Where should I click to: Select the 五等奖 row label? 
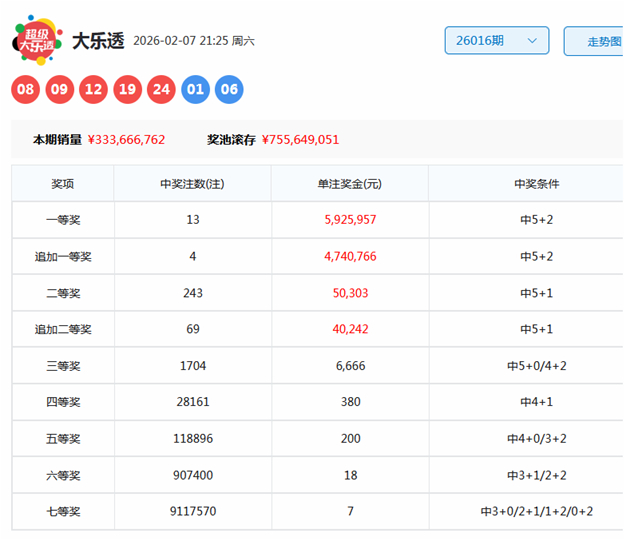[x=63, y=439]
